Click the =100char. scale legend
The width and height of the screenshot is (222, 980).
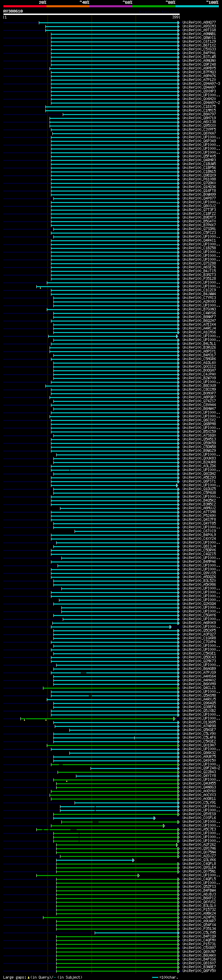click(x=164, y=977)
